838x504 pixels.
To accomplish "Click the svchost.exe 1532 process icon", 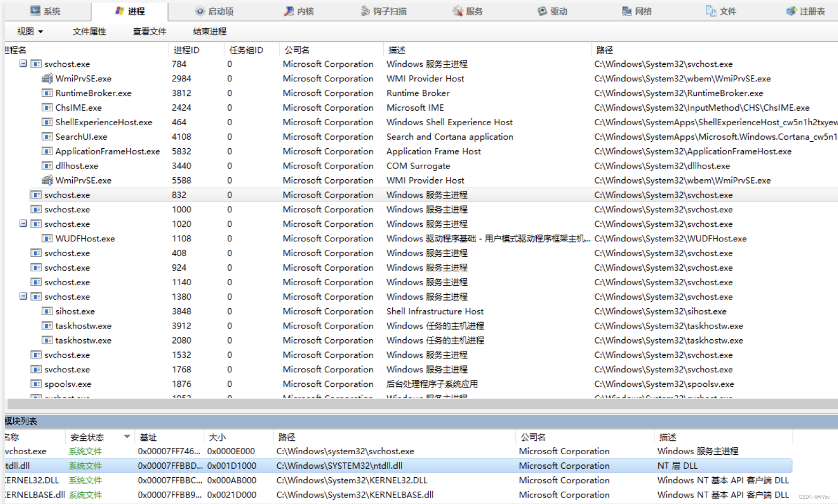I will click(36, 355).
